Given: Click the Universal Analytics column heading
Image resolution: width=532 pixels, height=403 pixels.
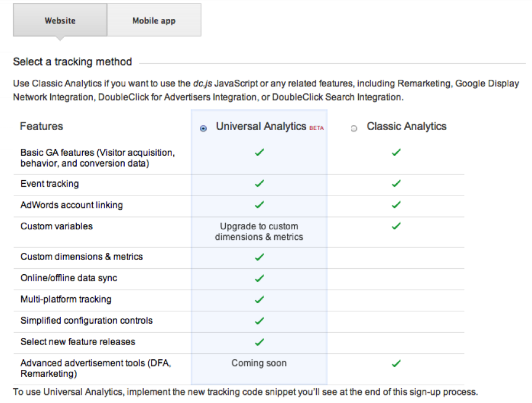Looking at the screenshot, I should click(261, 126).
